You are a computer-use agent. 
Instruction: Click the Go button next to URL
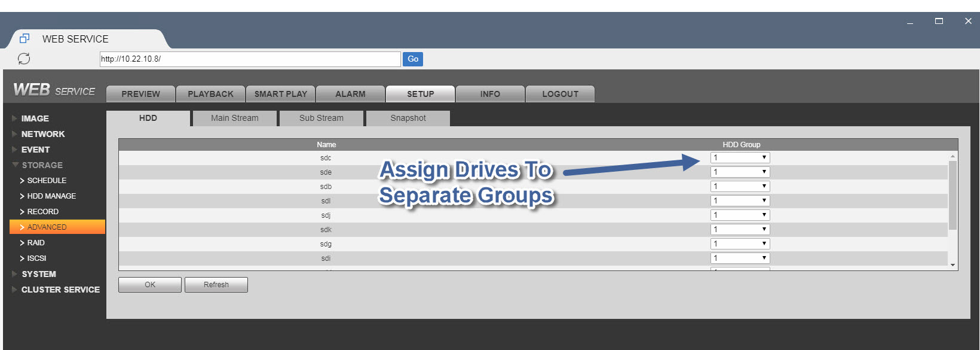pos(413,59)
